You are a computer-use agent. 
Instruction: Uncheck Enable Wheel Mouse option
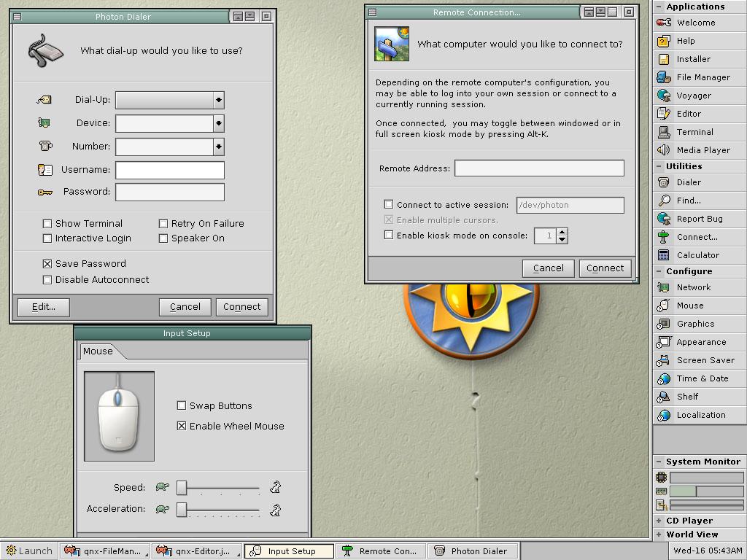[x=182, y=426]
